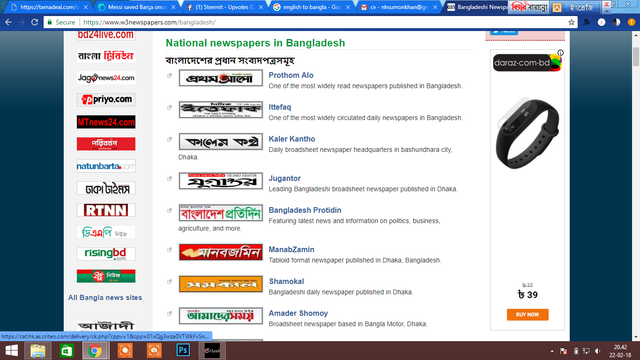Viewport: 640px width, 360px height.
Task: Click external link icon beside Prothom Alo
Action: pyautogui.click(x=169, y=76)
